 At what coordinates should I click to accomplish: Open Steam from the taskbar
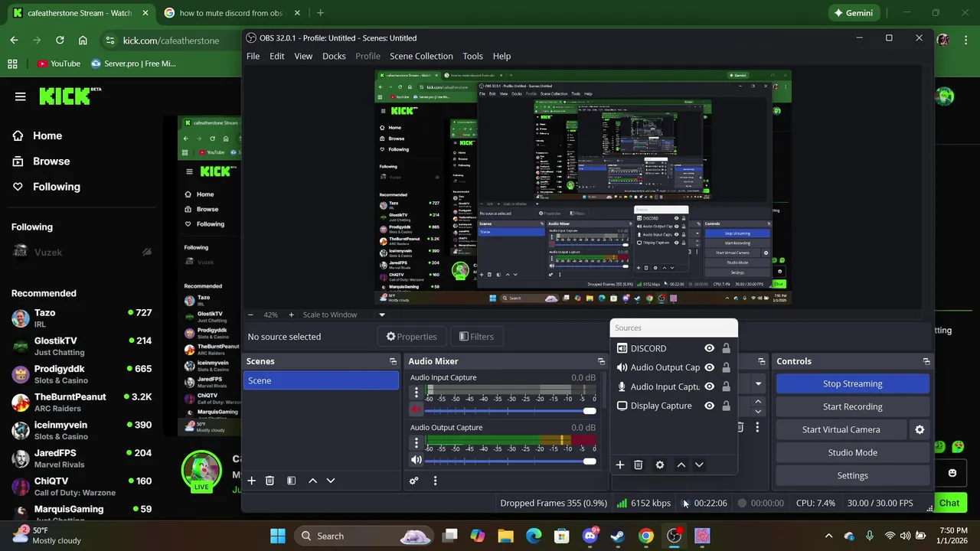click(617, 536)
